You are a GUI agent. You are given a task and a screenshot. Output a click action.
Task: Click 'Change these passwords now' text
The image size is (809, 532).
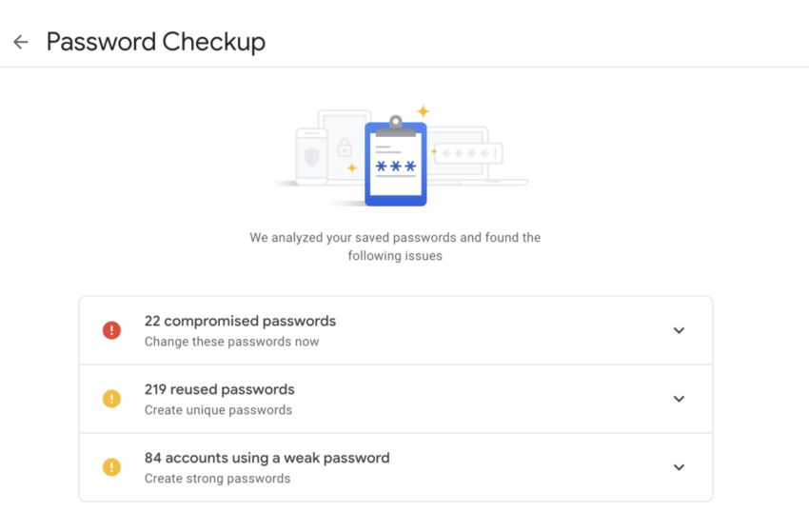pyautogui.click(x=231, y=342)
